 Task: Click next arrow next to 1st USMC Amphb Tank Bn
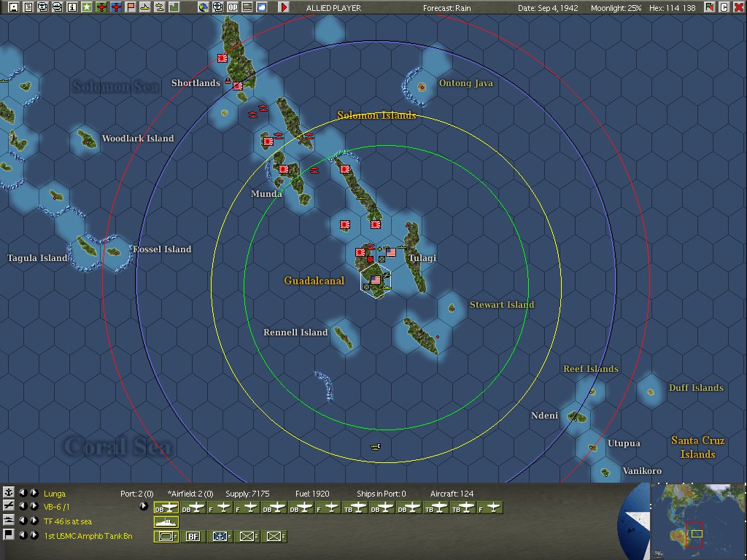(34, 535)
